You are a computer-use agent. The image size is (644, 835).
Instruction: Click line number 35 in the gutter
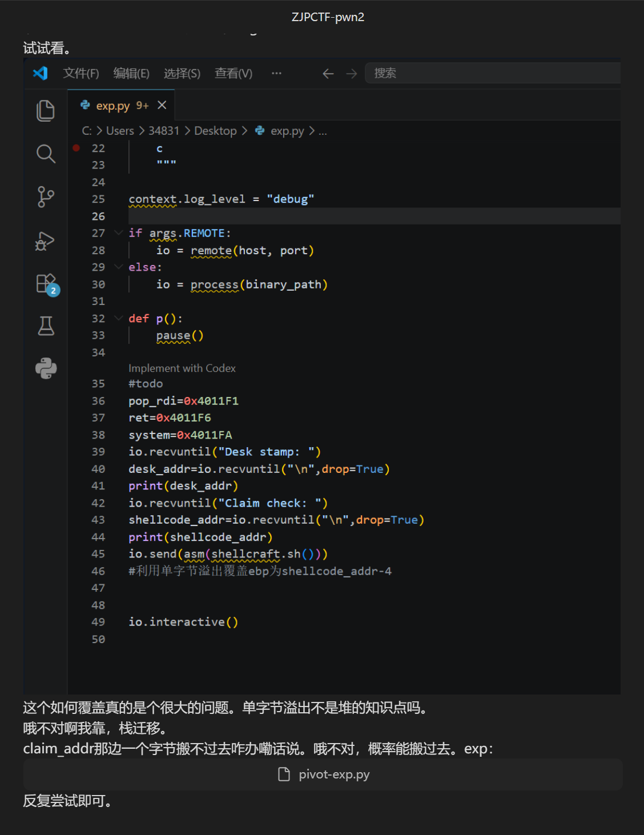(x=98, y=384)
